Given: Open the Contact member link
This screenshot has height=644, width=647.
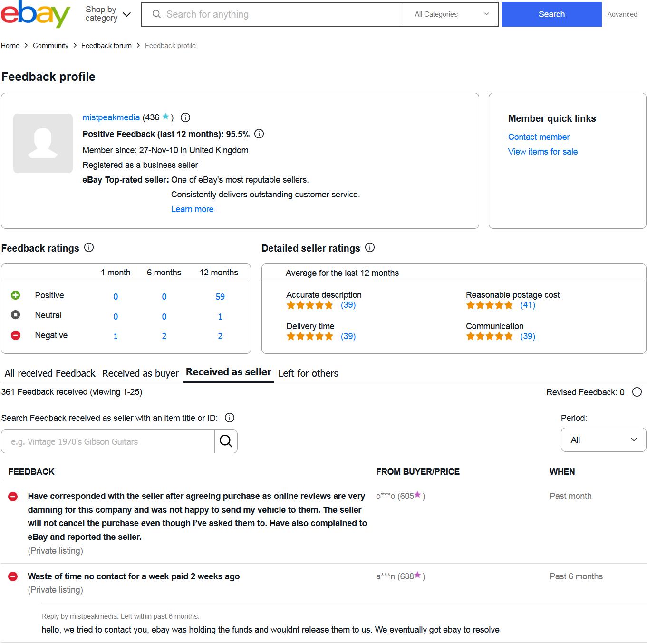Looking at the screenshot, I should coord(539,137).
